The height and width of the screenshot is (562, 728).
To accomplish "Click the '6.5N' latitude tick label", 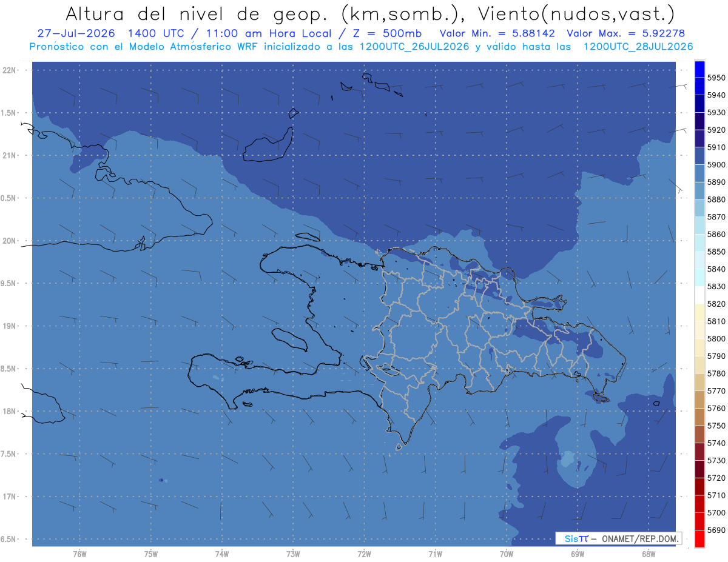I will pos(8,539).
